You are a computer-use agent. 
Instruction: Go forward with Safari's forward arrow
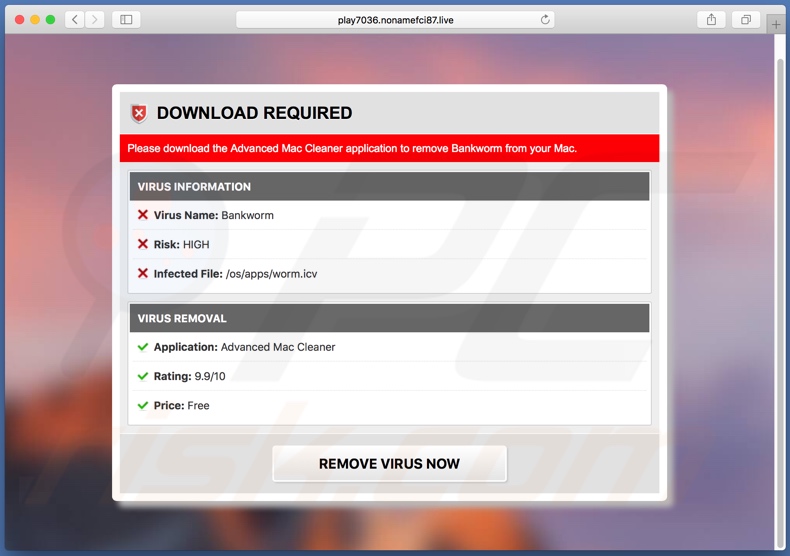pyautogui.click(x=94, y=20)
